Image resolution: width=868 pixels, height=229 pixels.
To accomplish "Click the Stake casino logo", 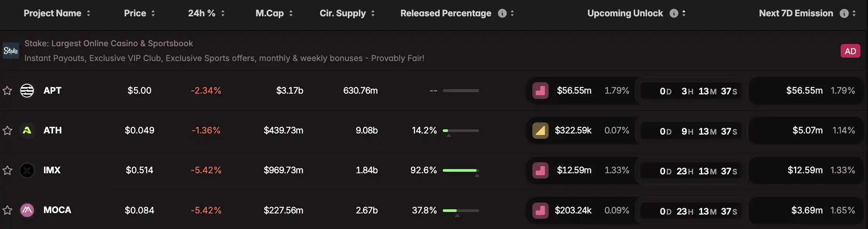I will (11, 51).
